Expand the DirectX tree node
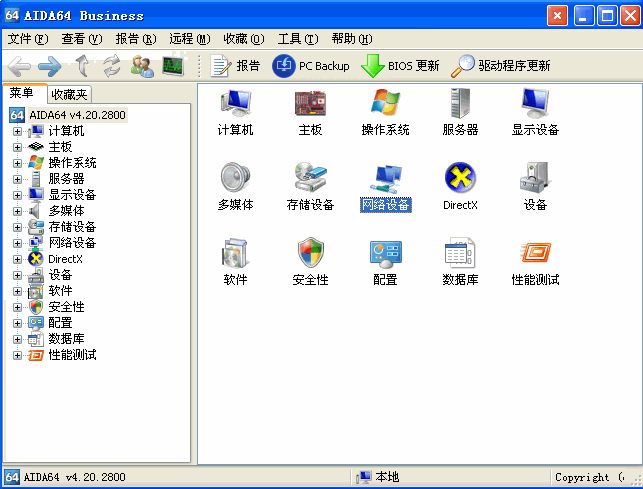643x489 pixels. [17, 259]
